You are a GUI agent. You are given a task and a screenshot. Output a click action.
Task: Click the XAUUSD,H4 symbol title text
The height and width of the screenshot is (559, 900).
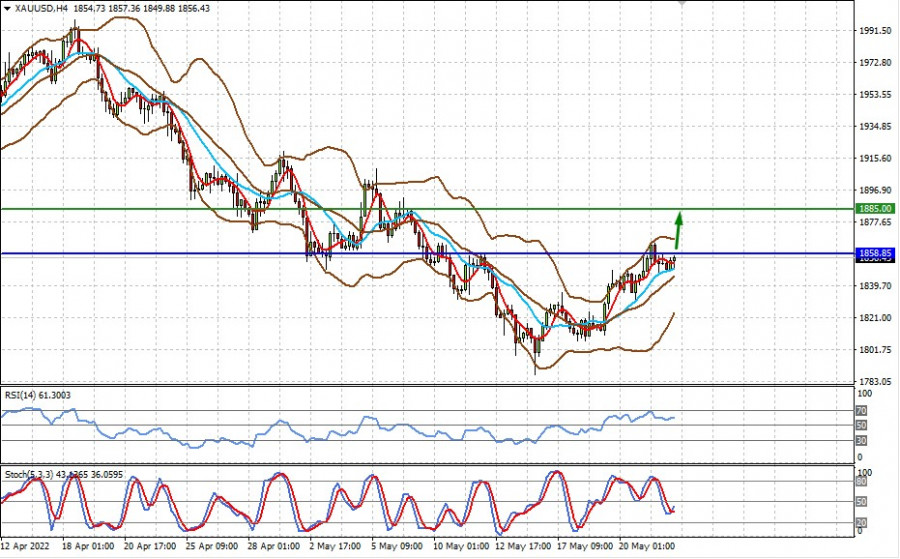click(42, 8)
